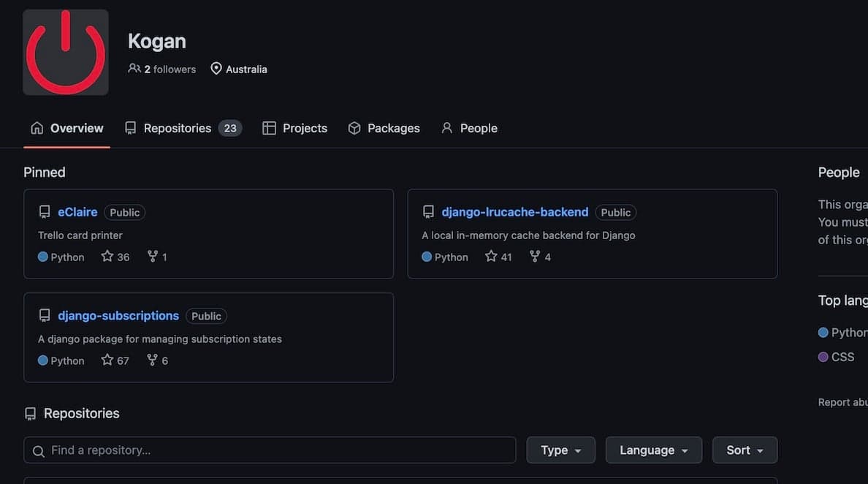Switch to the Packages tab
The width and height of the screenshot is (868, 484).
coord(384,128)
